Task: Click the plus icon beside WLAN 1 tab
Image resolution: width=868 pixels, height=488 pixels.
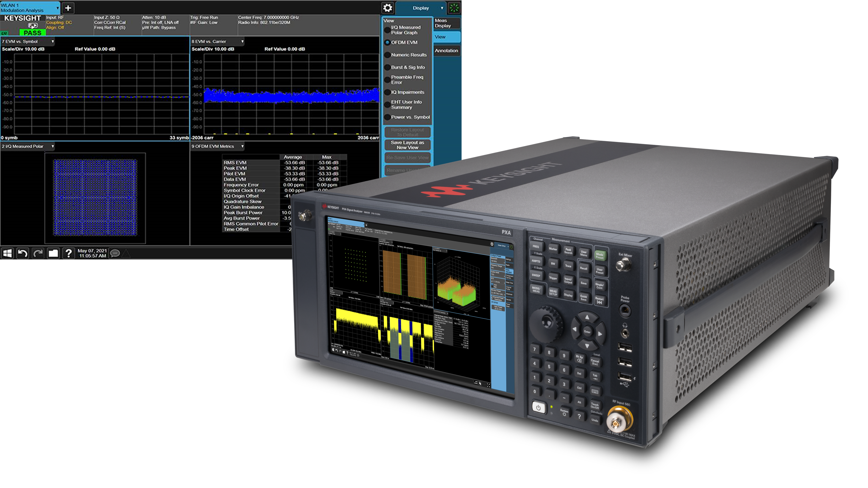Action: 68,8
